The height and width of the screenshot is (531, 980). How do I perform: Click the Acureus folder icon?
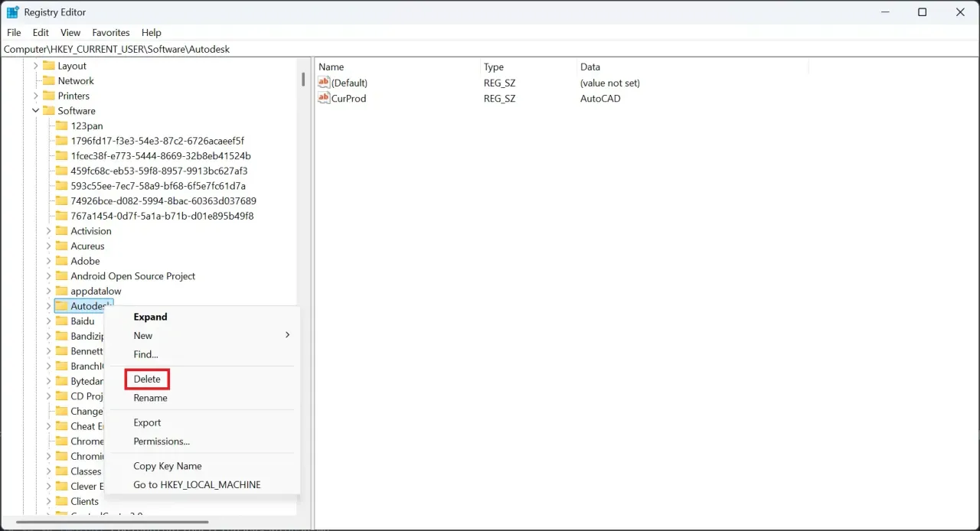coord(62,246)
